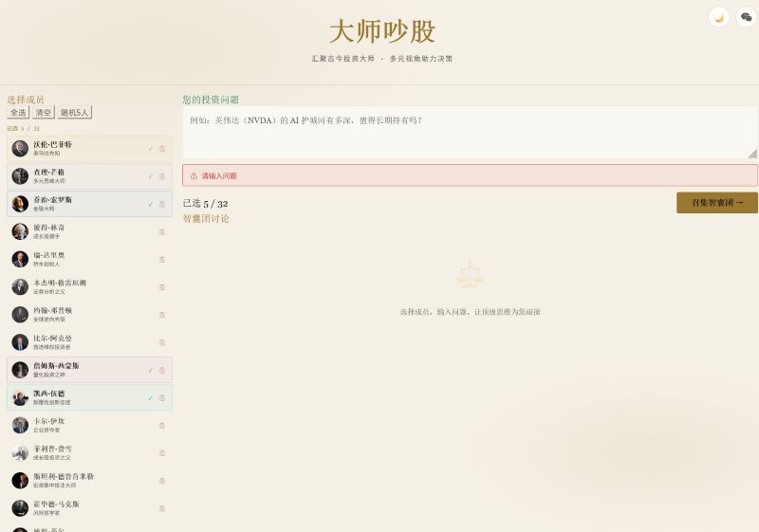759x532 pixels.
Task: Deselect 詹姆斯·西蒙斯 using his checkmark
Action: [151, 371]
